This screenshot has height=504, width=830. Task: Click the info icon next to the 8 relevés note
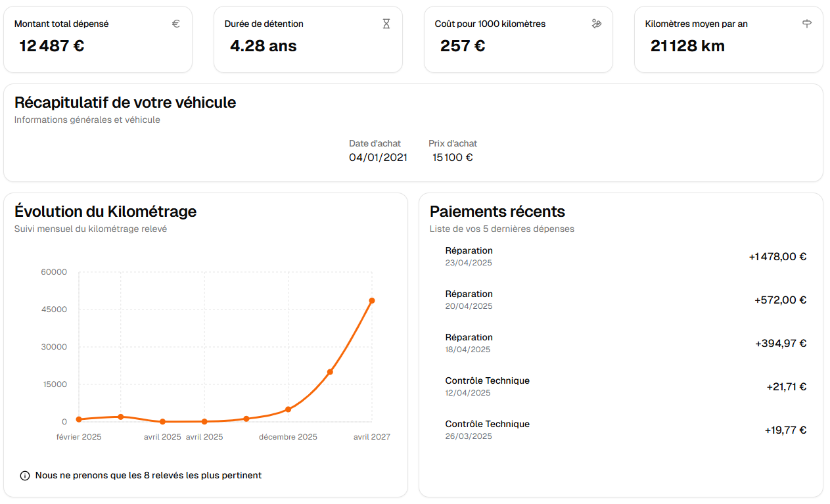tap(25, 476)
